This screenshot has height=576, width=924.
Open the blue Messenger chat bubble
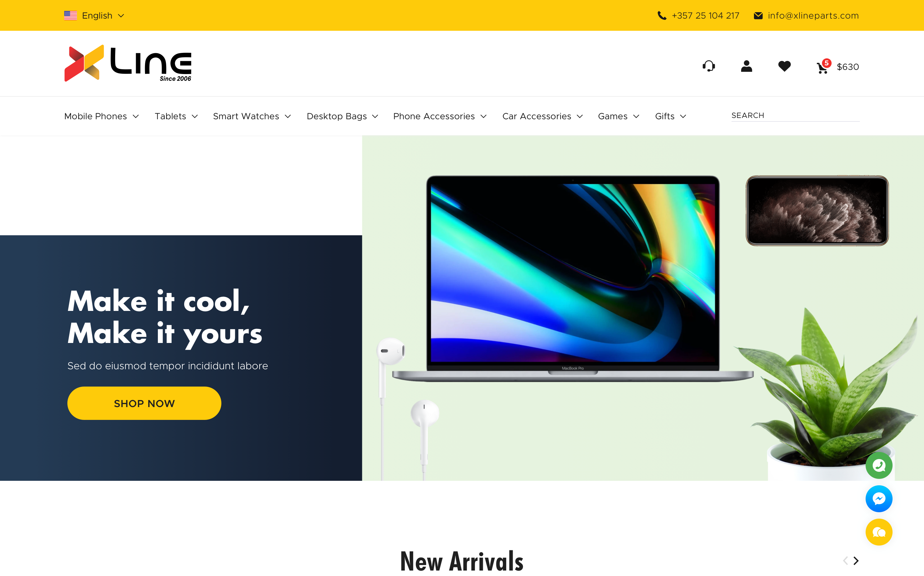[x=879, y=499]
